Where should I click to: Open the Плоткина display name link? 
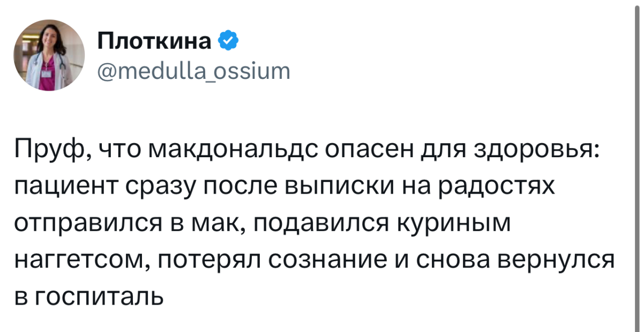click(x=155, y=41)
